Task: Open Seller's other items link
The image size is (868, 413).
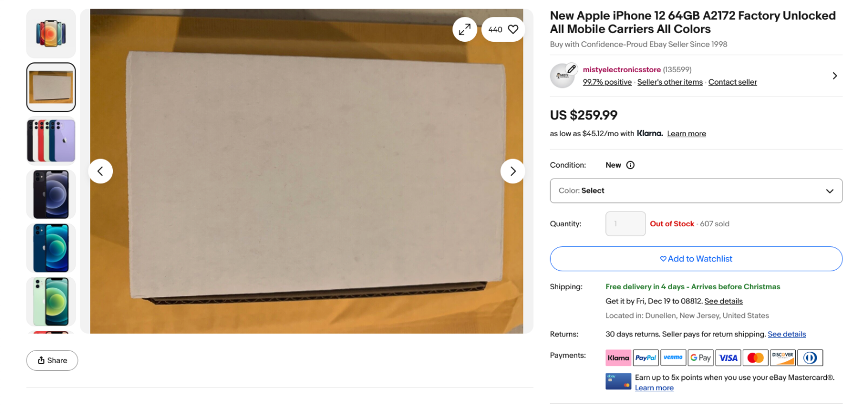Action: point(670,82)
